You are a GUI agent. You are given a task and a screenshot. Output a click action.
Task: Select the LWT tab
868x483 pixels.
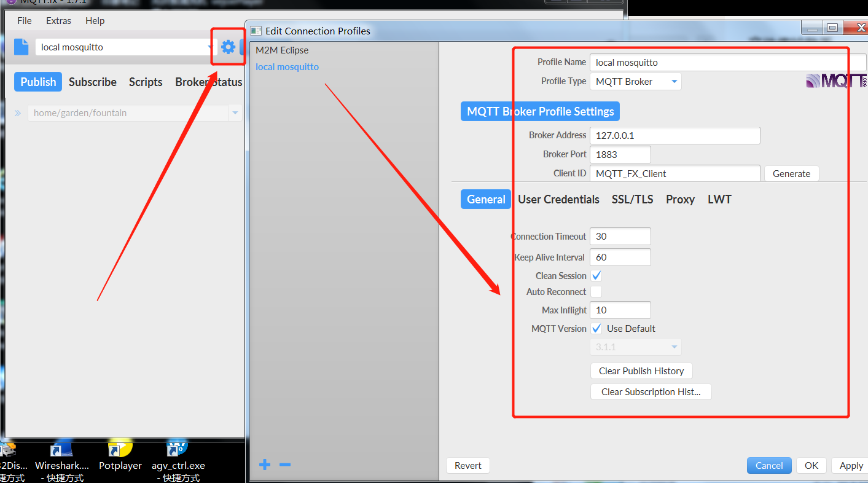719,199
